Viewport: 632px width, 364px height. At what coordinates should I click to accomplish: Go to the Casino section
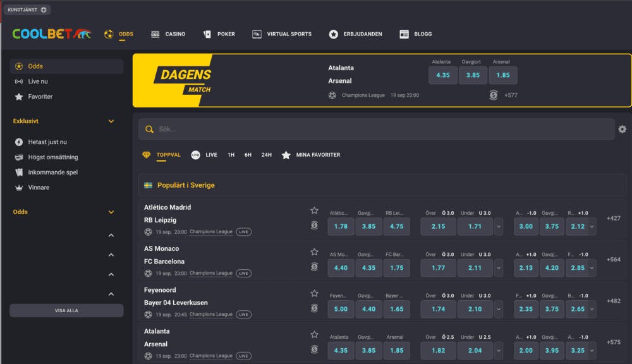(x=175, y=34)
